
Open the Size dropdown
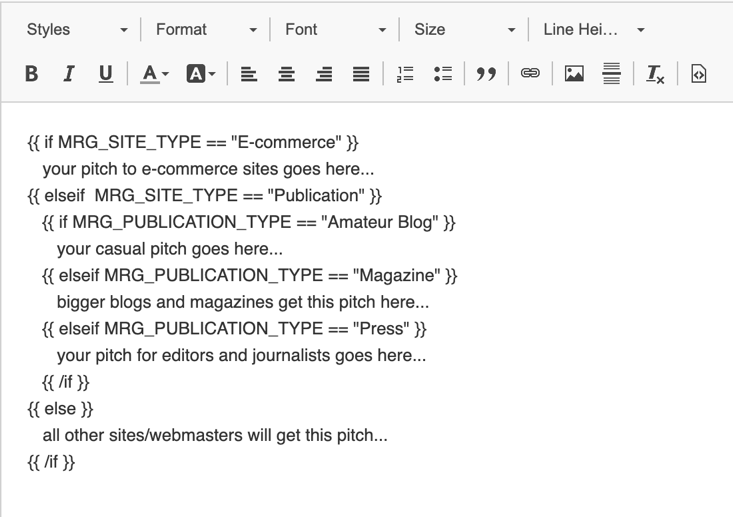(464, 29)
